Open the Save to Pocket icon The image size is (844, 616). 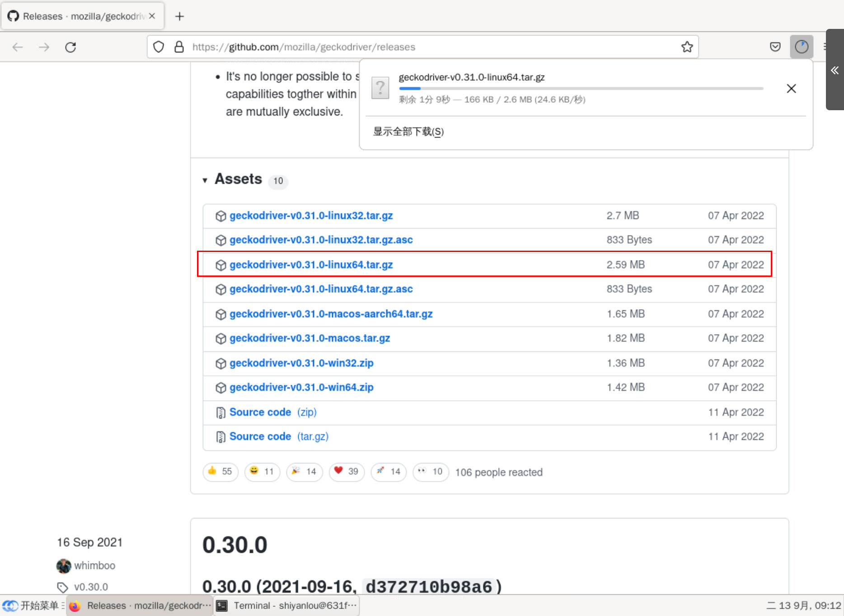tap(775, 47)
